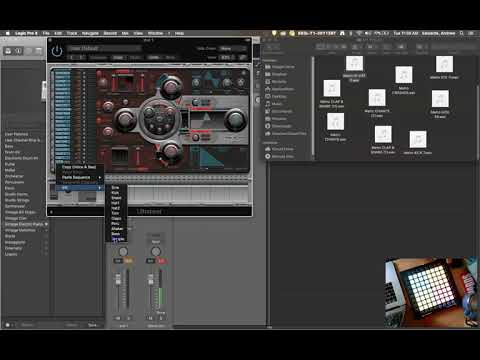The width and height of the screenshot is (480, 360).
Task: Select World category in Library
Action: [x=10, y=236]
